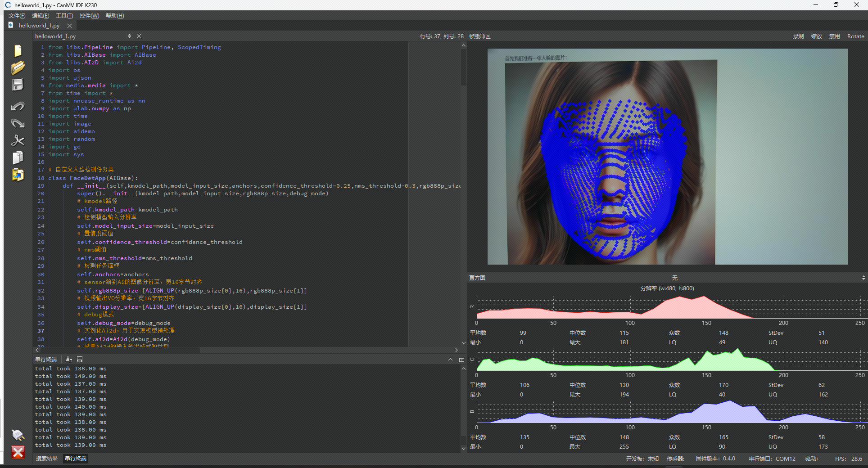This screenshot has width=868, height=468.
Task: Click the 直方图 panel label
Action: click(477, 278)
